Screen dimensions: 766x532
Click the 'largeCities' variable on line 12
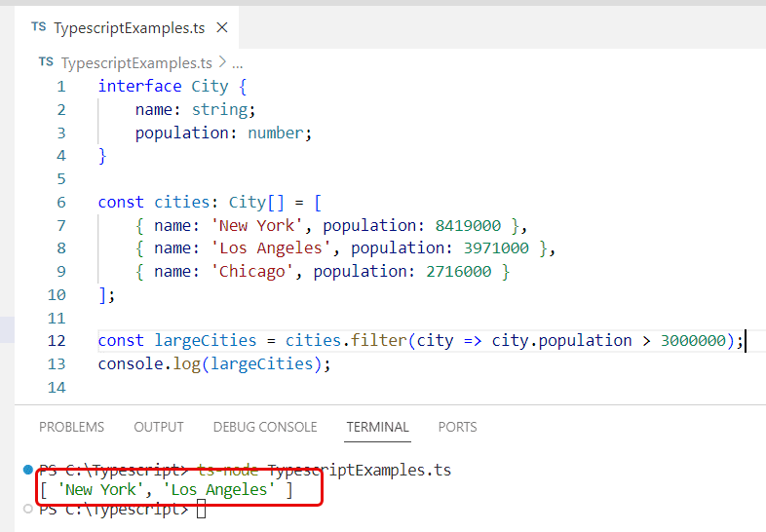[x=206, y=340]
